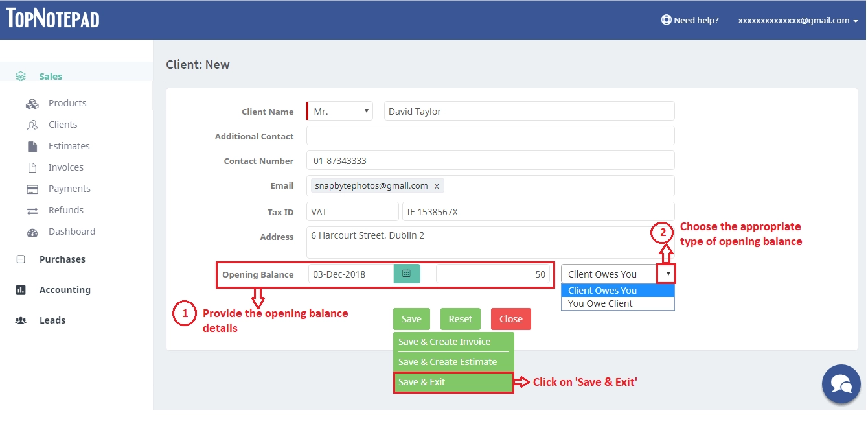Click the opening balance calendar icon

[407, 274]
